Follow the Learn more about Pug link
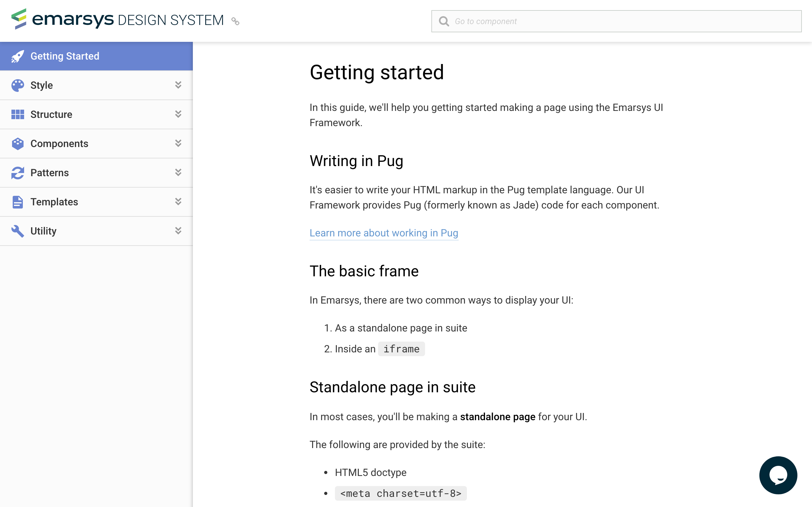 click(383, 233)
